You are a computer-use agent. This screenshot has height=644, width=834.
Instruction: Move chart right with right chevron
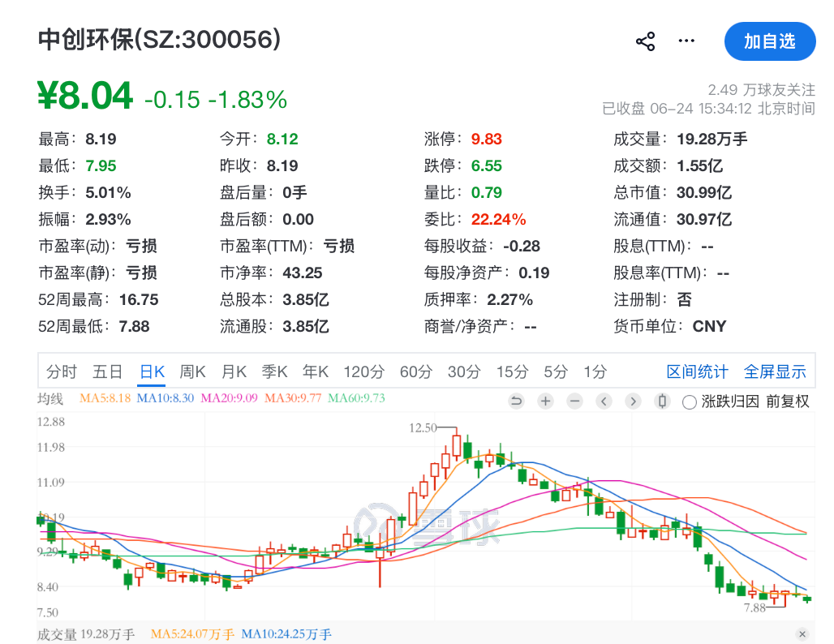(633, 401)
